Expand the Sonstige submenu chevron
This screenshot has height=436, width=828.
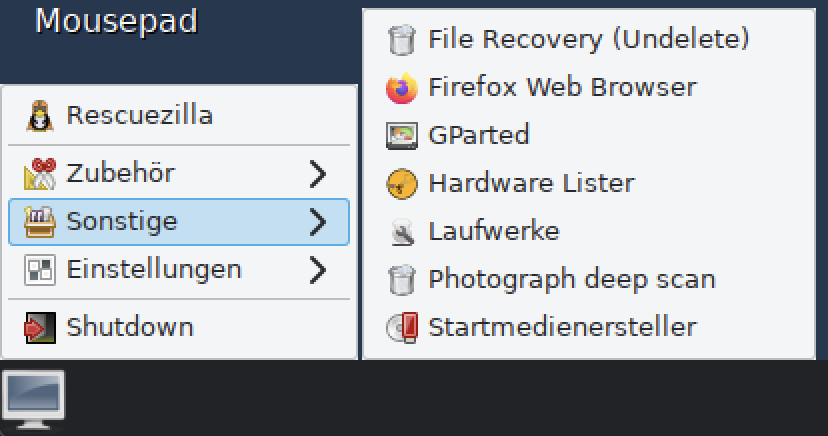pos(317,222)
